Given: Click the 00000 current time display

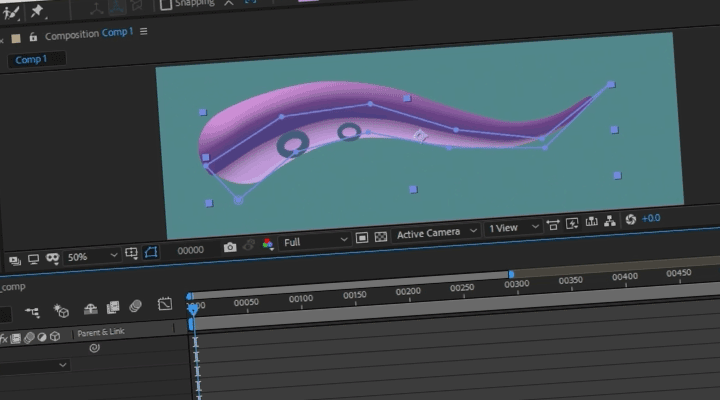Looking at the screenshot, I should point(191,250).
